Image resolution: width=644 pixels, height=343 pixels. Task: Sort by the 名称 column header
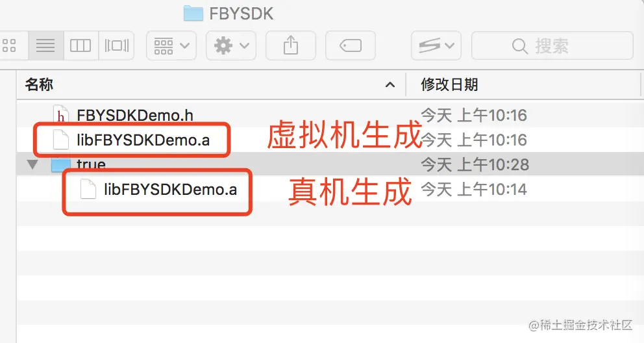(40, 84)
